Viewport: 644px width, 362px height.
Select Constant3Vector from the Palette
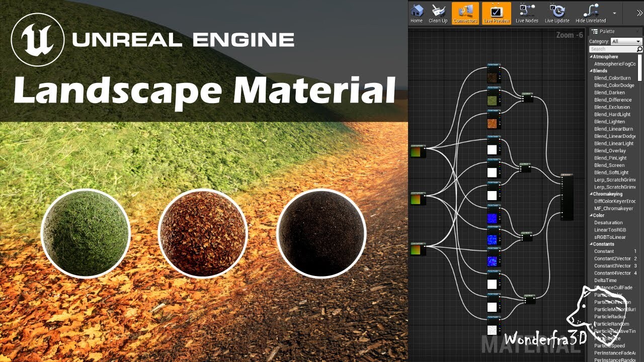(611, 265)
